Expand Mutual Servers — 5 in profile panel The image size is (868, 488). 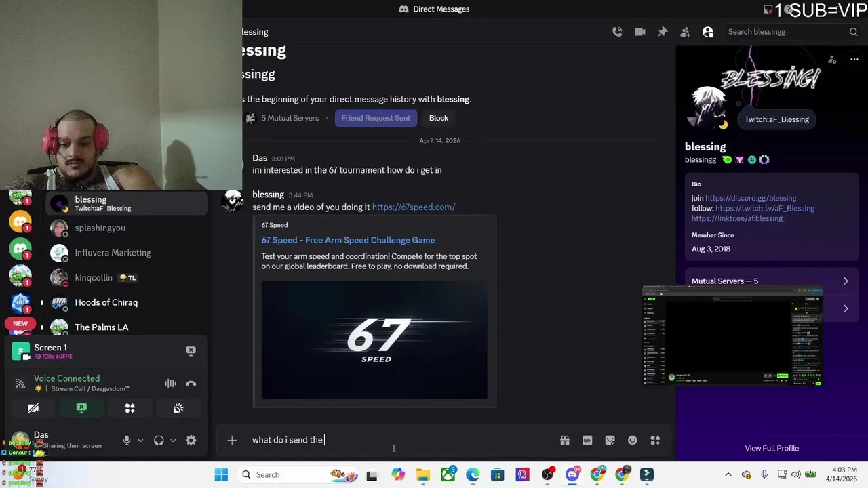click(x=771, y=281)
